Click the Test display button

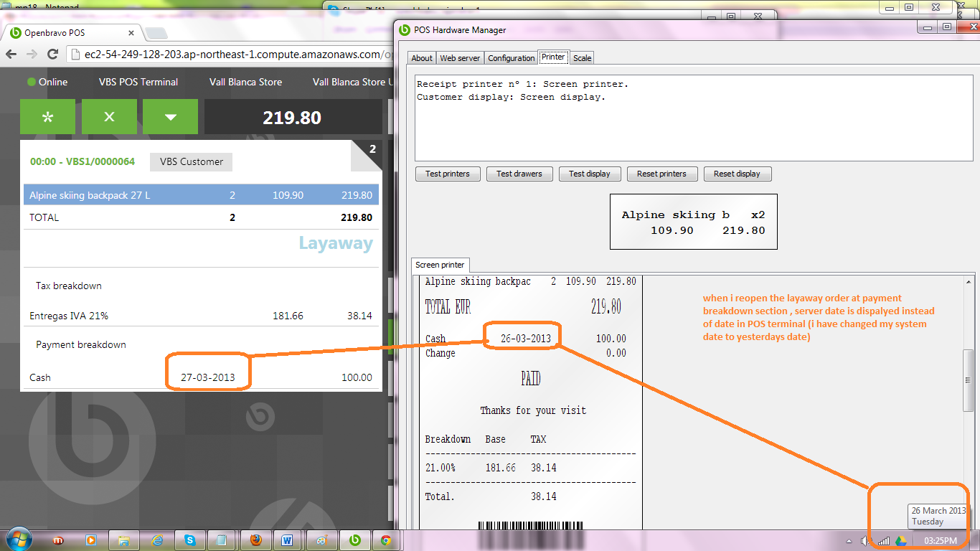pyautogui.click(x=590, y=174)
